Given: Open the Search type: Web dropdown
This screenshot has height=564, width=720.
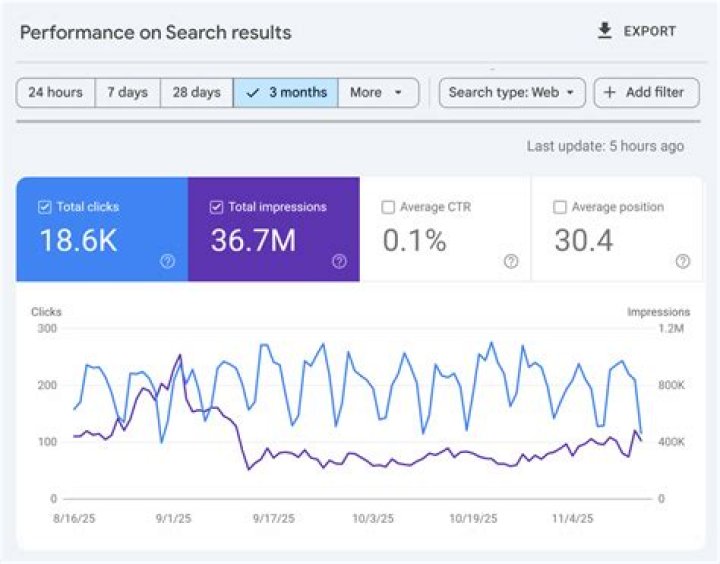Looking at the screenshot, I should click(512, 92).
